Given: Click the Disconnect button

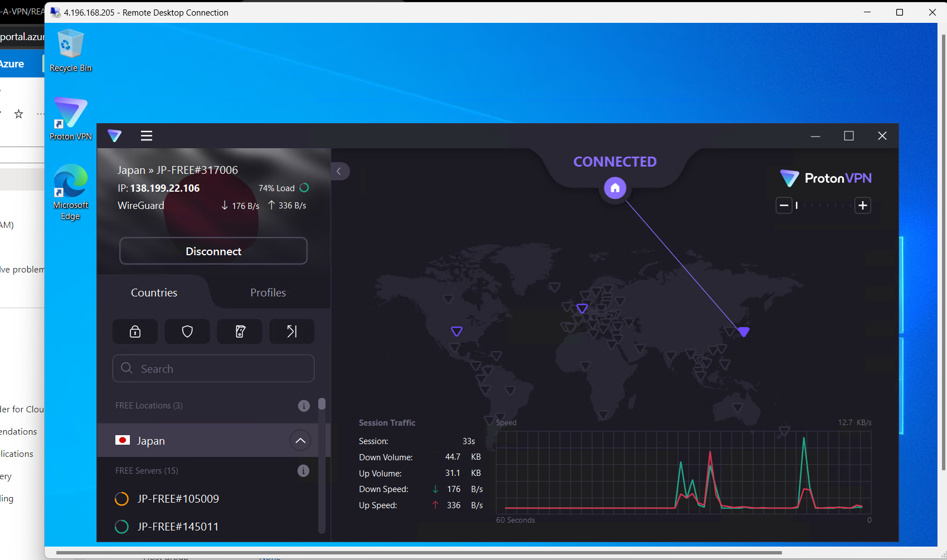Looking at the screenshot, I should click(x=213, y=251).
